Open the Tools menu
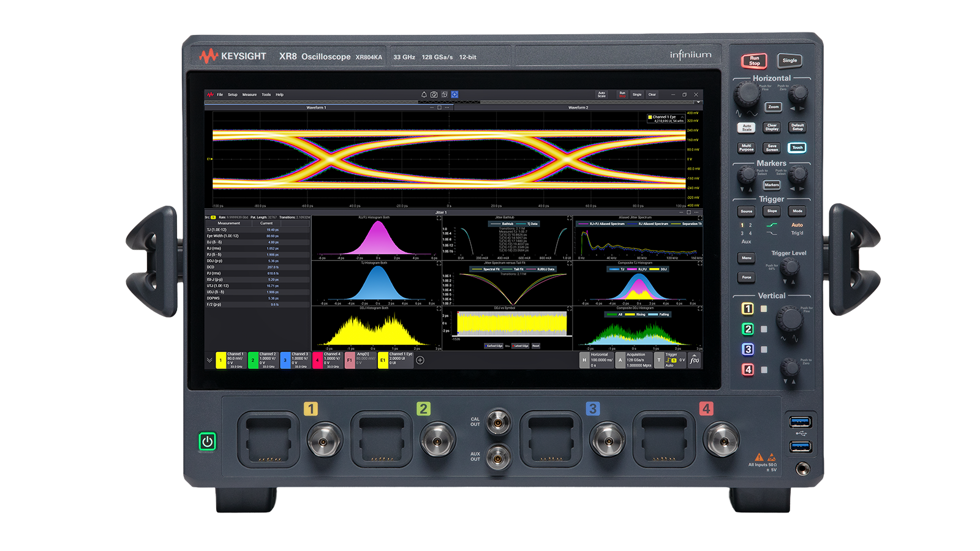The height and width of the screenshot is (551, 980). 266,95
